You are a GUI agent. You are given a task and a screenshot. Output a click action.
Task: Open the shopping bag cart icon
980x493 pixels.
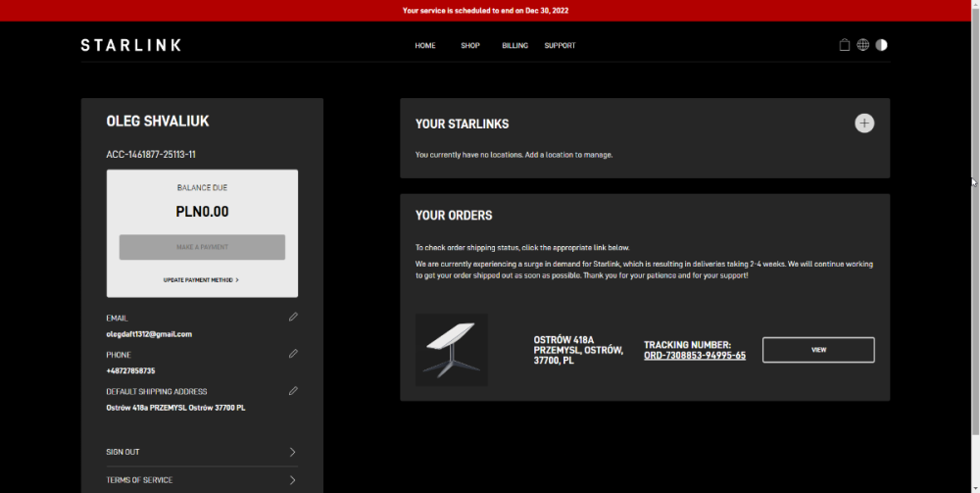(845, 45)
